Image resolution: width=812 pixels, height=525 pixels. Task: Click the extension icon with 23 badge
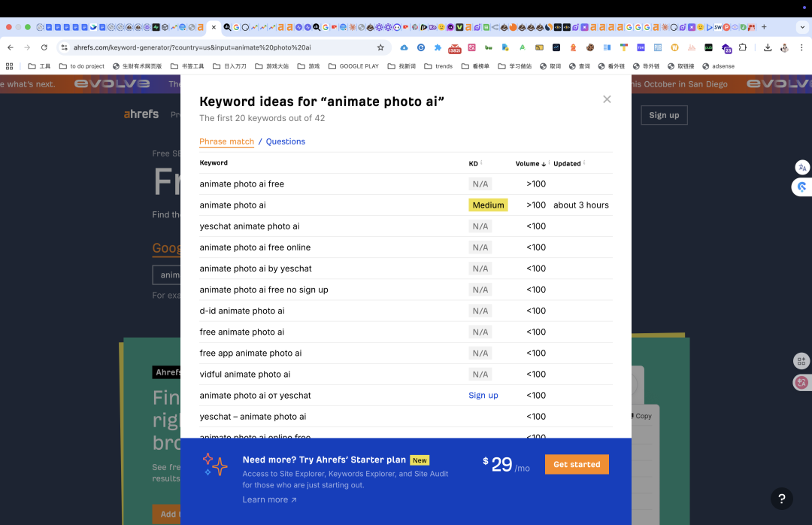(x=726, y=48)
